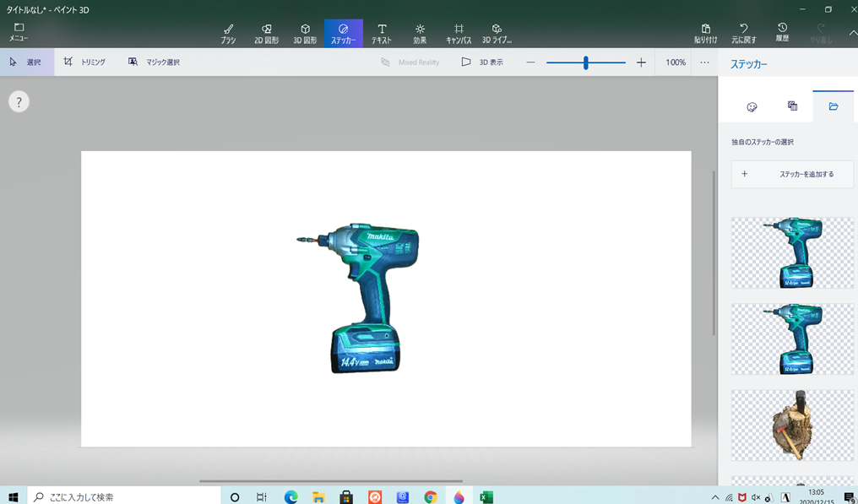Select the ステッカー (Stickers) tab in ribbon
Image resolution: width=858 pixels, height=504 pixels.
343,34
